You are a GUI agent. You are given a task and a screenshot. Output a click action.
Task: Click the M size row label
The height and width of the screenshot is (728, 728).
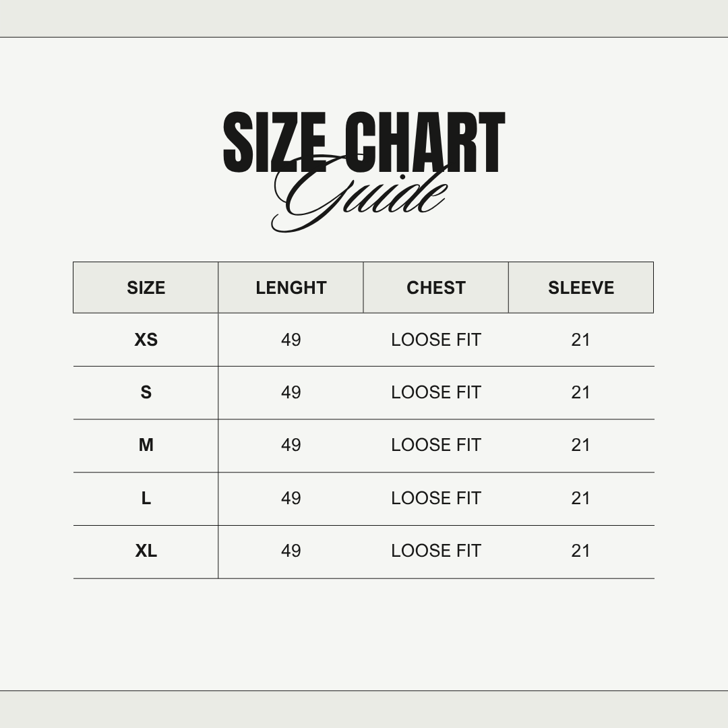146,445
